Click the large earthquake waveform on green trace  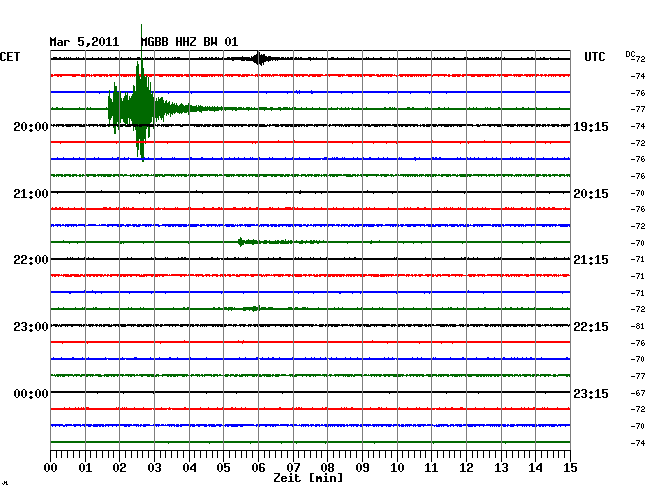pos(142,109)
